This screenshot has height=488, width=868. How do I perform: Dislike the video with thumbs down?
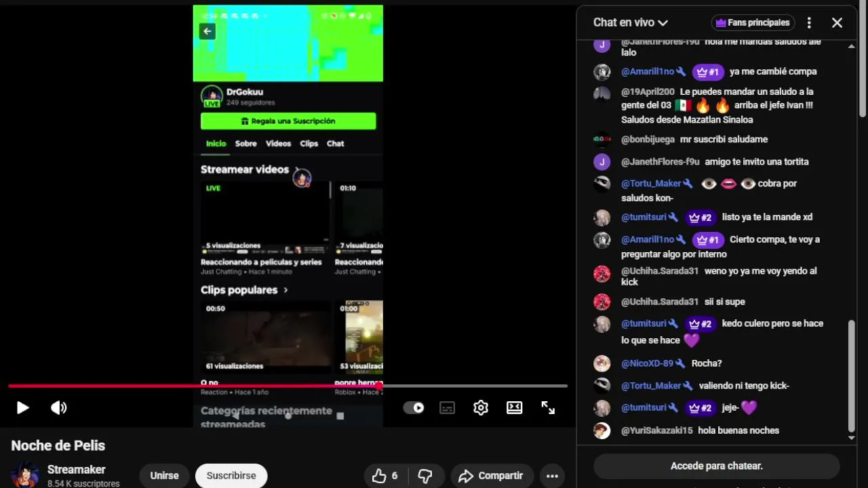click(x=425, y=476)
